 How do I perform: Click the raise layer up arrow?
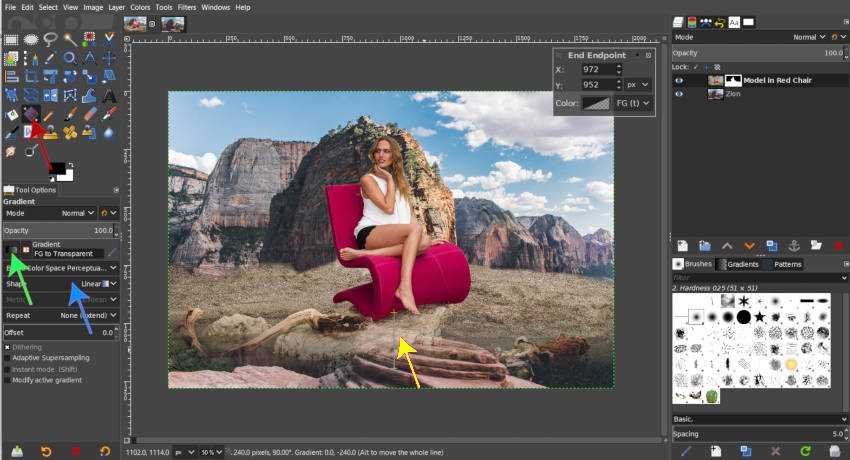point(727,245)
